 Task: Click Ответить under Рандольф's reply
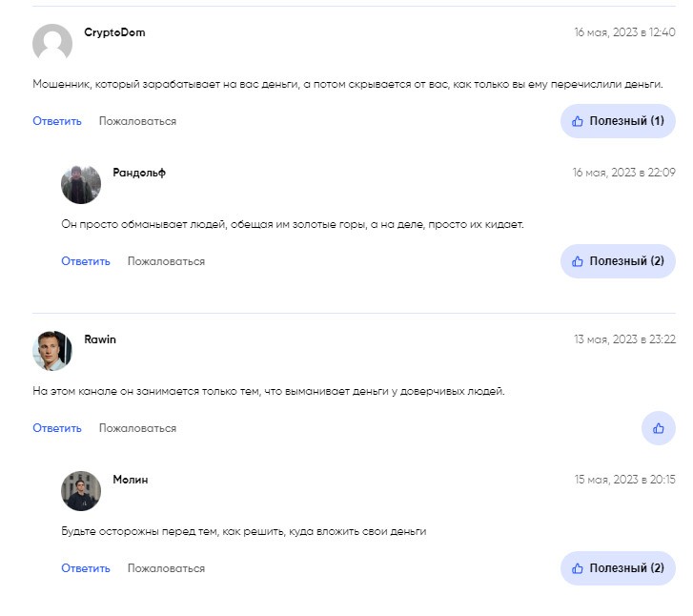point(86,261)
